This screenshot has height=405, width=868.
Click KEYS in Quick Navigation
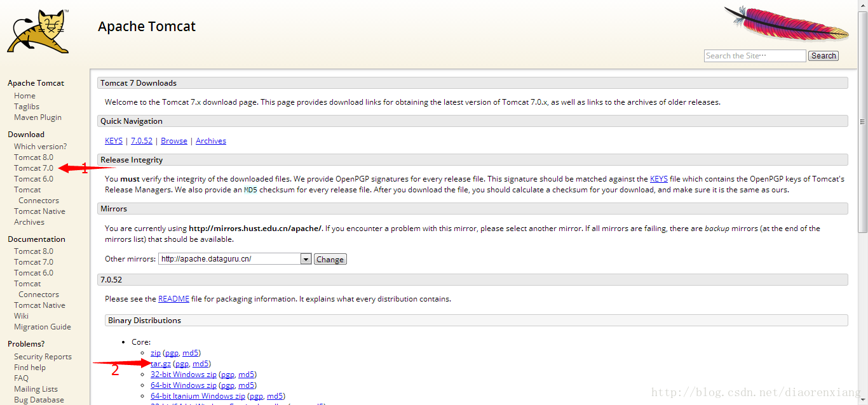pyautogui.click(x=114, y=141)
